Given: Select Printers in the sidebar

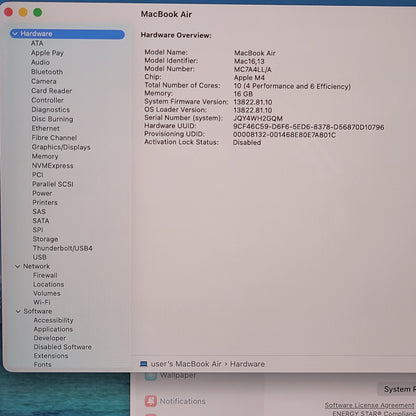Looking at the screenshot, I should 45,202.
